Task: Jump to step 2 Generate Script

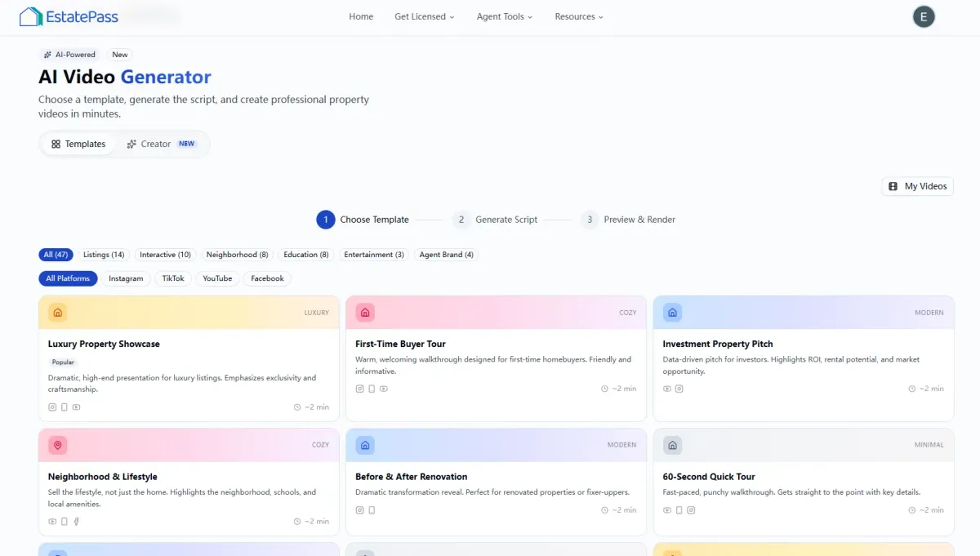Action: point(497,220)
